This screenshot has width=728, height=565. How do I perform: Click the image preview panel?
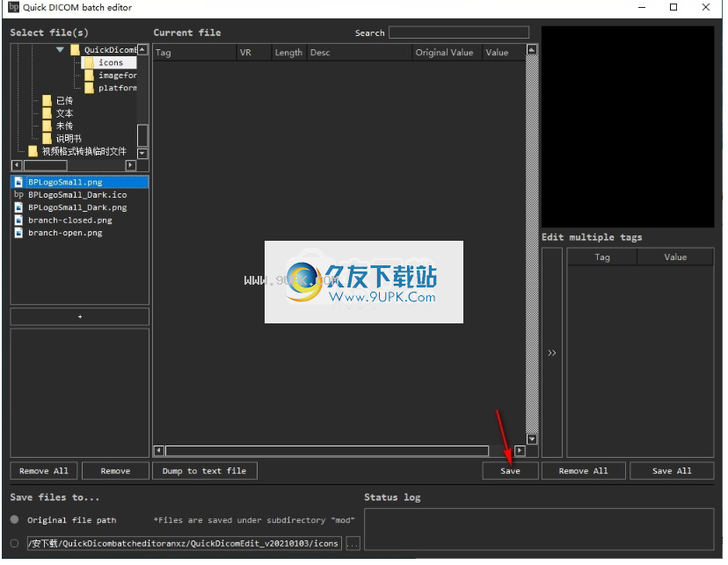pos(628,127)
